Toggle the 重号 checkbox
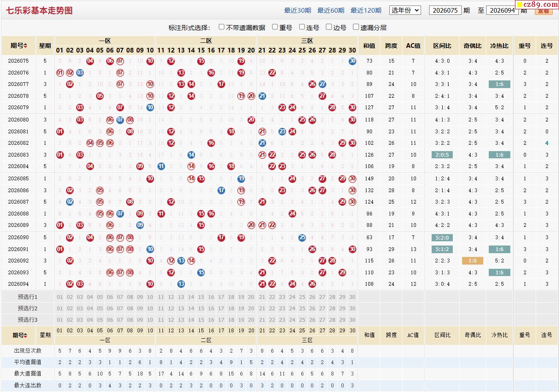This screenshot has width=559, height=392. tap(275, 27)
